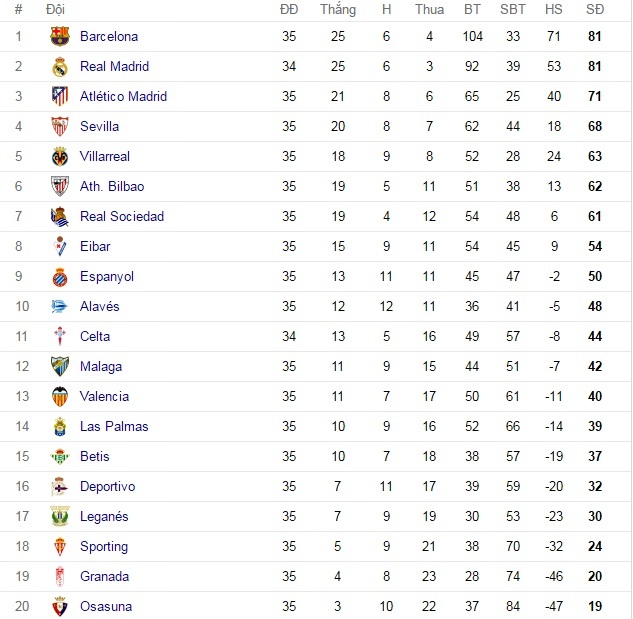Open the Eibar team link
The image size is (633, 619).
95,247
